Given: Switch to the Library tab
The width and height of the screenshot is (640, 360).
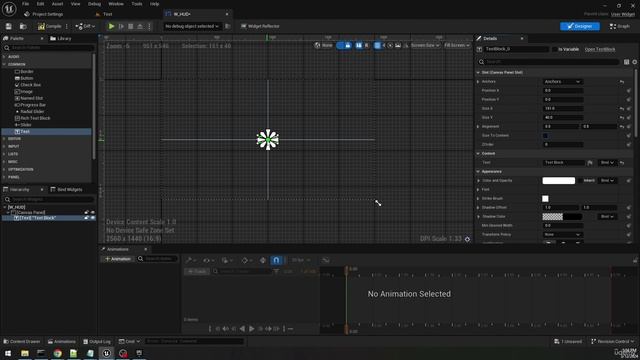Looking at the screenshot, I should coord(61,38).
